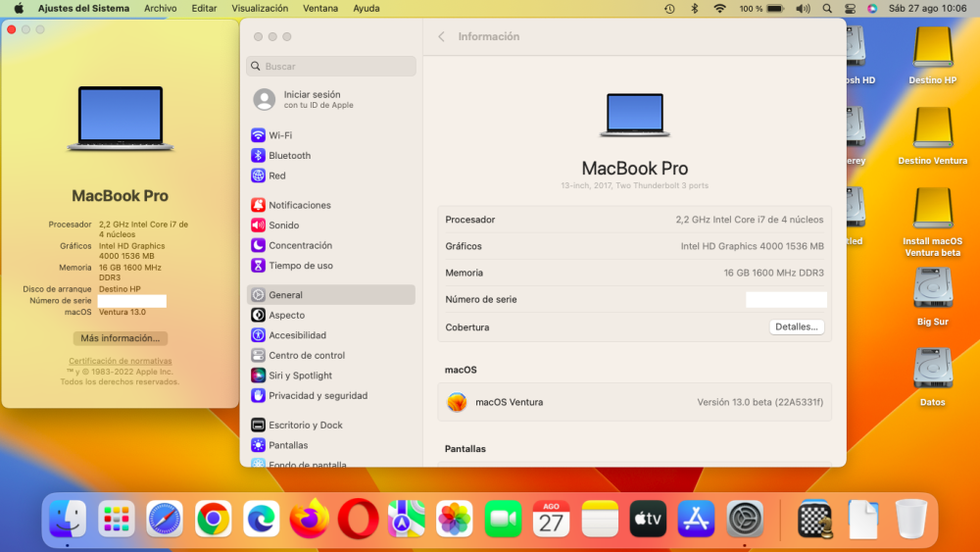The height and width of the screenshot is (552, 980).
Task: Click Bluetooth icon in menu bar
Action: click(695, 9)
